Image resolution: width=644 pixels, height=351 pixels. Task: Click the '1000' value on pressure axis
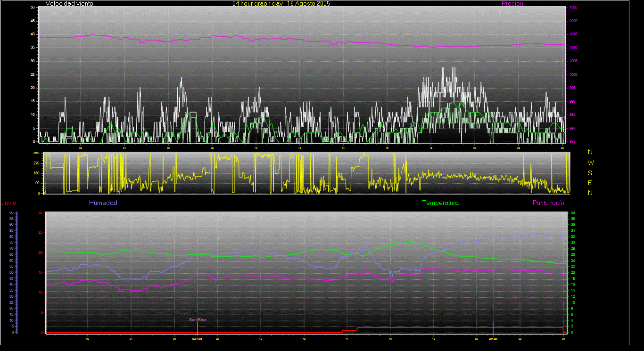tap(573, 74)
